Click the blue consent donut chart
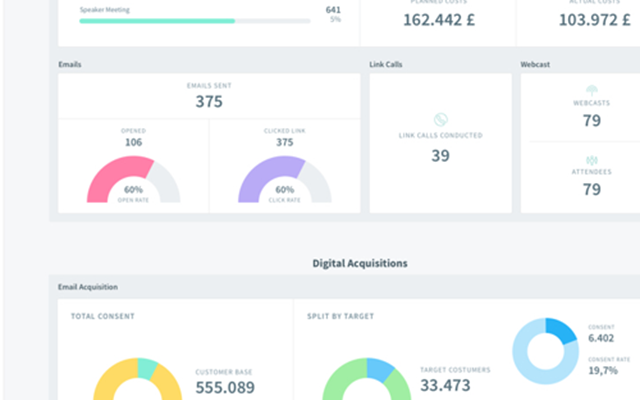640x400 pixels. click(x=545, y=351)
